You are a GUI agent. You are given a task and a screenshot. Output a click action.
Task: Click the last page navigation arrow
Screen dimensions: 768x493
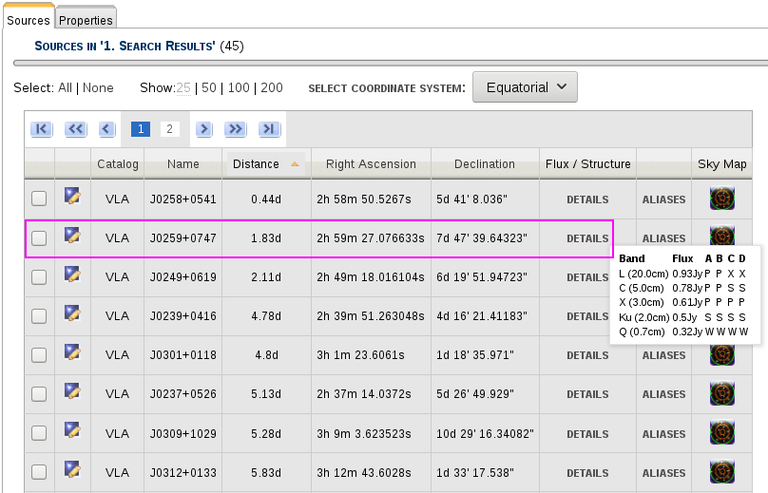268,129
